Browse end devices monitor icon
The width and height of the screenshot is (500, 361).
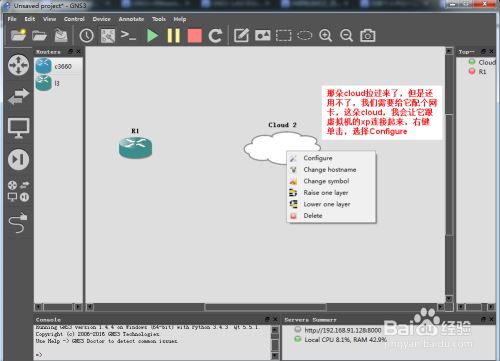19,128
